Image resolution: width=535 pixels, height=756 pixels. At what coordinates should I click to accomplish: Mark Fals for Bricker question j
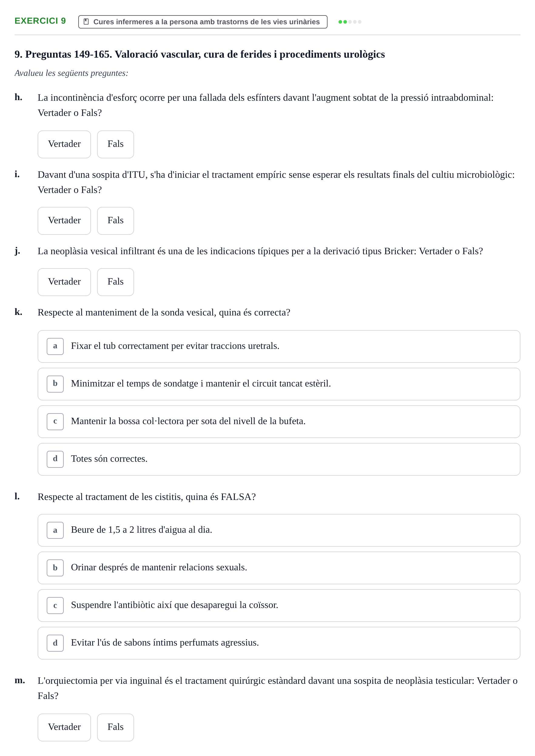pyautogui.click(x=115, y=282)
